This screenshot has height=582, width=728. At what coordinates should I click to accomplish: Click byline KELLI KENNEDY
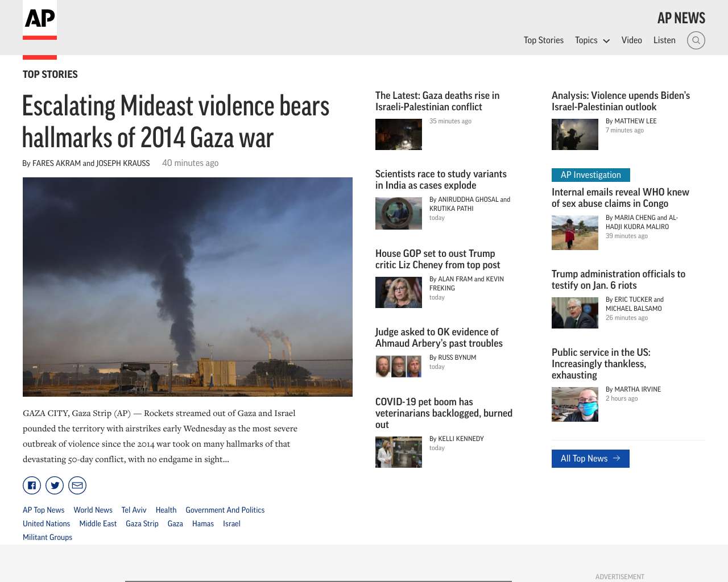click(x=457, y=439)
